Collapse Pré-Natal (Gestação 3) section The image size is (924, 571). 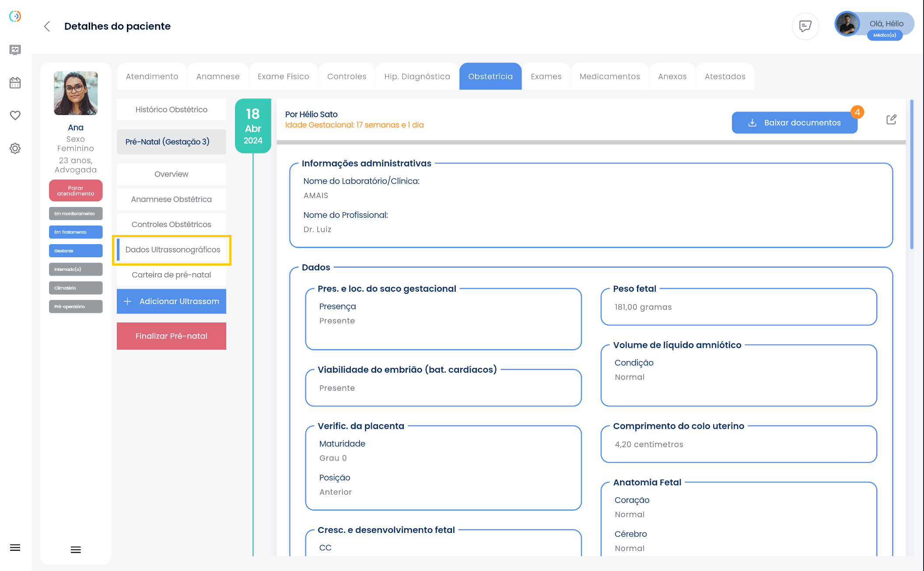point(171,142)
